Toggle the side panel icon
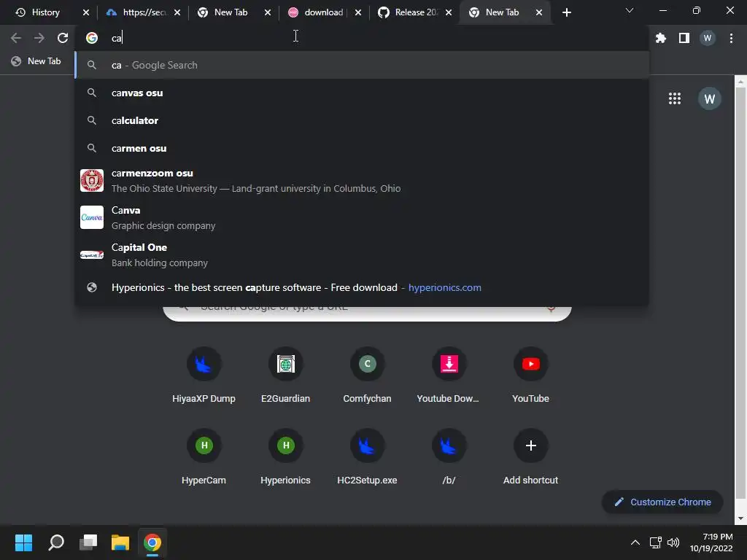 point(684,38)
